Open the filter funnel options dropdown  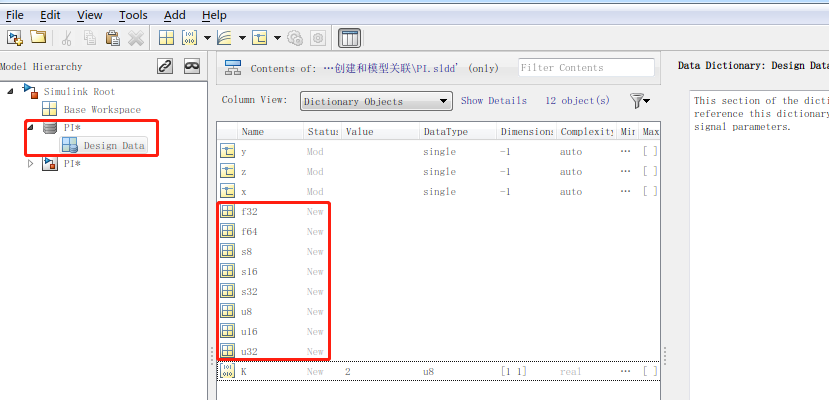tap(640, 101)
